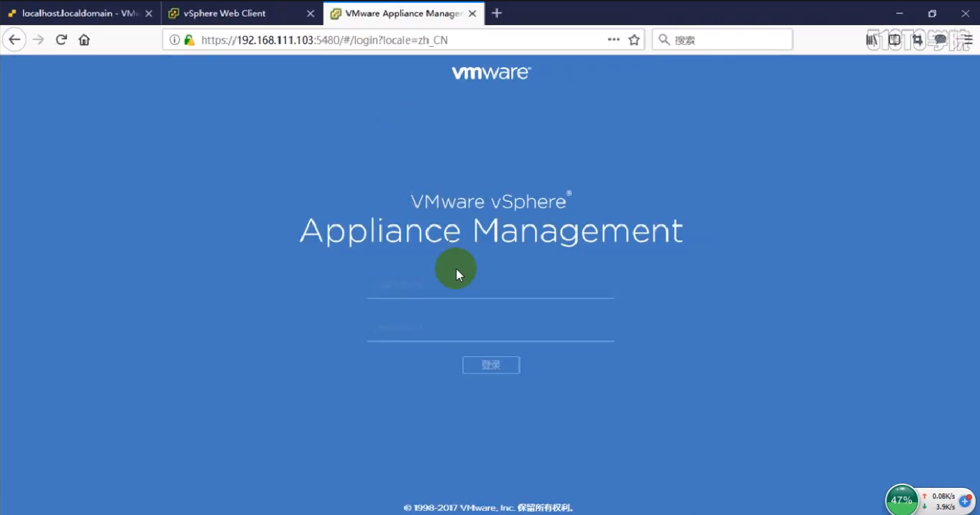Image resolution: width=980 pixels, height=515 pixels.
Task: Close the localhost.localdomain tab
Action: tap(148, 13)
